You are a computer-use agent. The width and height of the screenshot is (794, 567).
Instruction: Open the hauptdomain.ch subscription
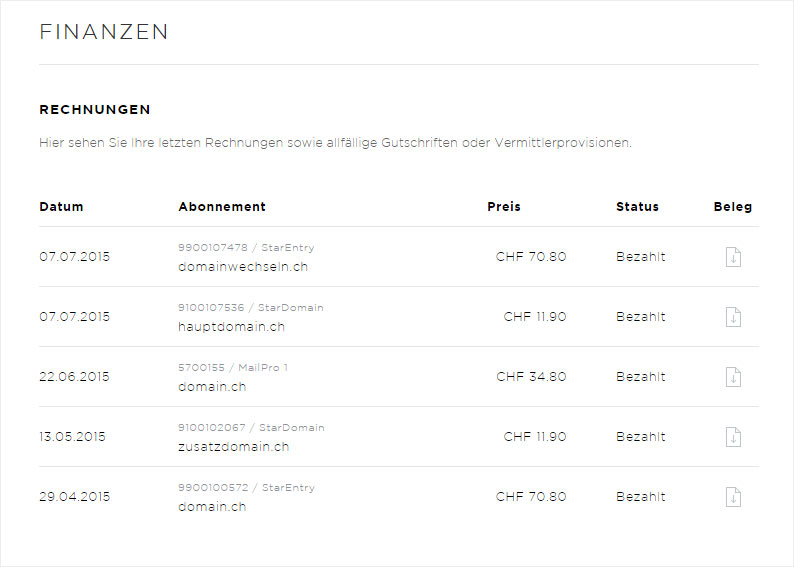pyautogui.click(x=231, y=327)
